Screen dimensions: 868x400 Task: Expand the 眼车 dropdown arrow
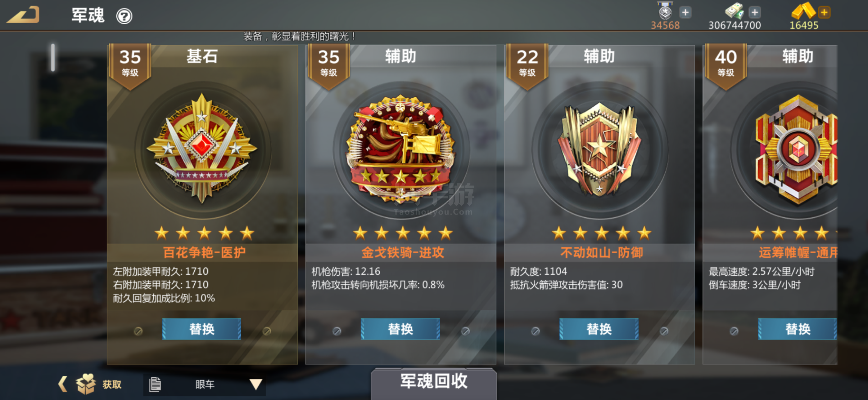(x=256, y=384)
